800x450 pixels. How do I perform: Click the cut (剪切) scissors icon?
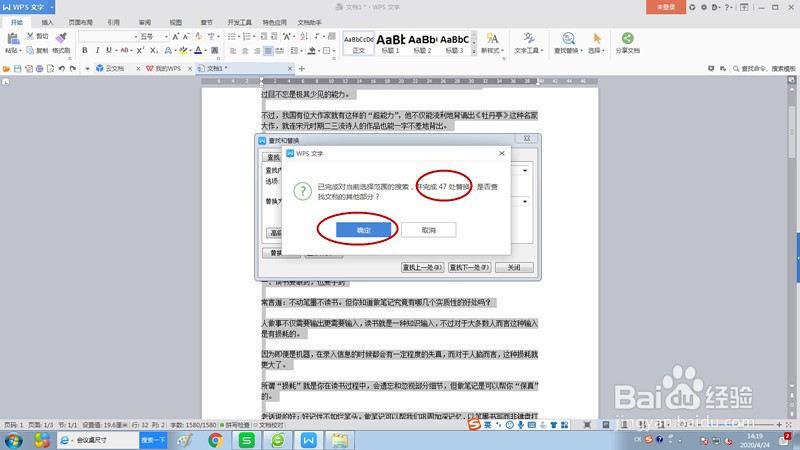point(31,36)
